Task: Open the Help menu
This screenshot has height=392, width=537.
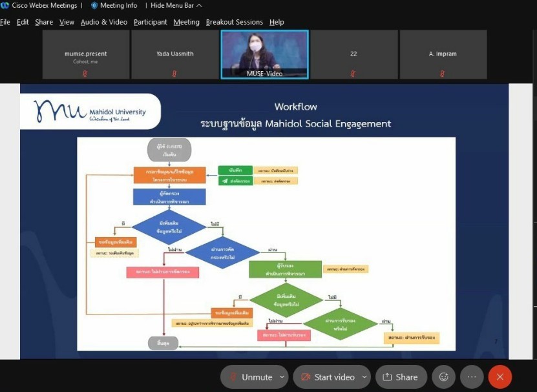Action: [x=277, y=22]
